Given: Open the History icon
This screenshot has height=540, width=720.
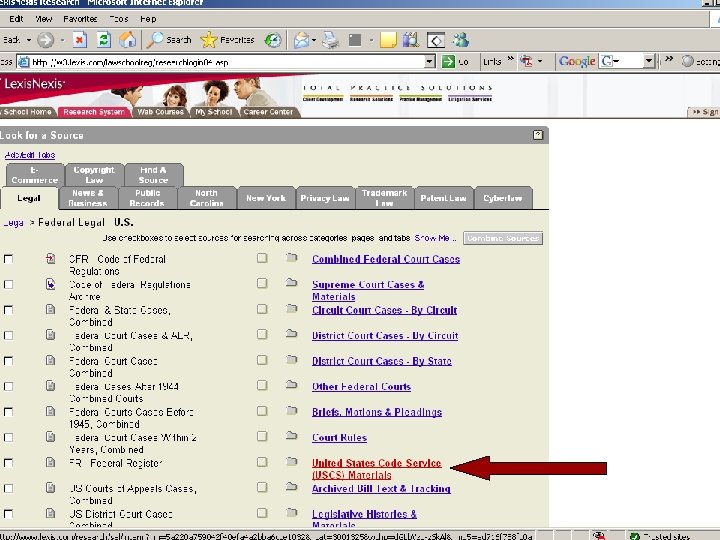Looking at the screenshot, I should click(x=273, y=40).
